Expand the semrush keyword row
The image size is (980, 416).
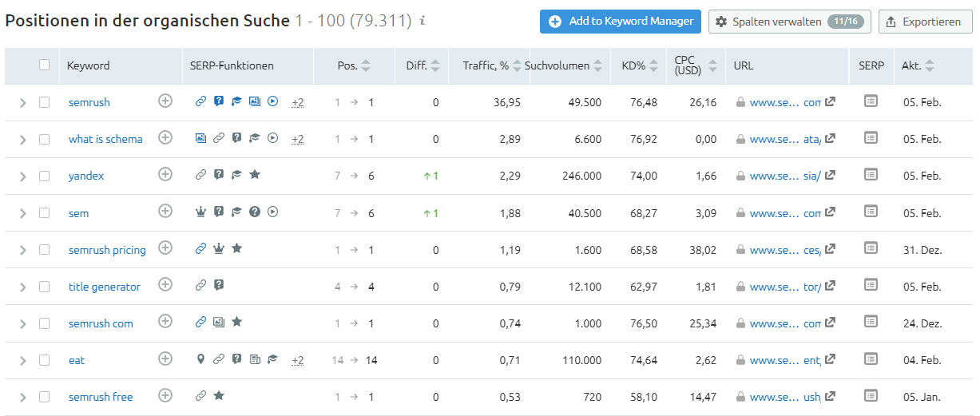pos(22,103)
